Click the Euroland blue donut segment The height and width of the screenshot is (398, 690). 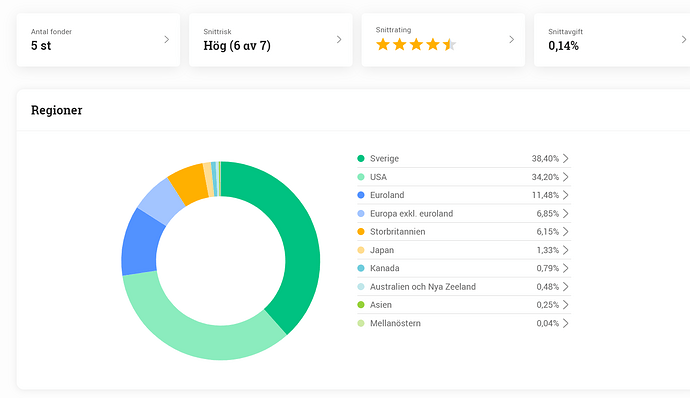pyautogui.click(x=140, y=244)
